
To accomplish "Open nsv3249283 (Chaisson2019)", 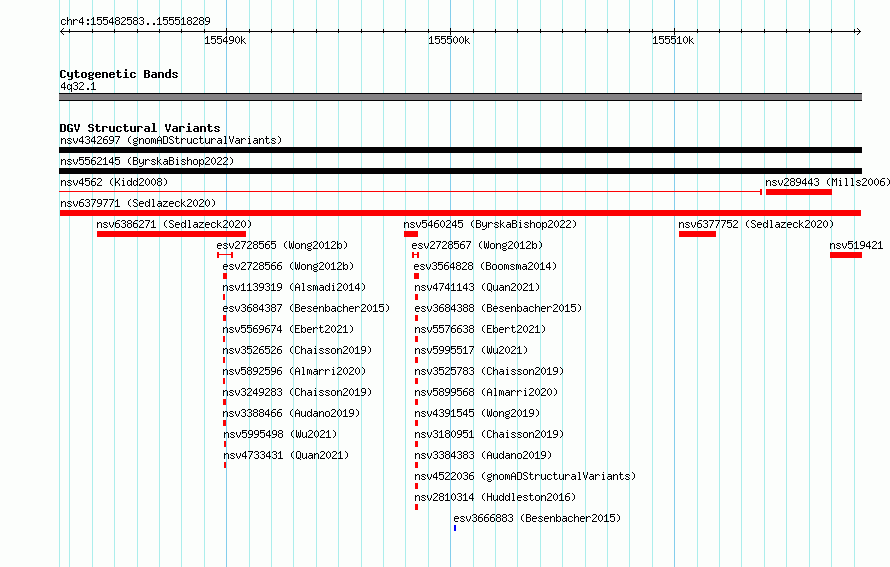I will [297, 392].
